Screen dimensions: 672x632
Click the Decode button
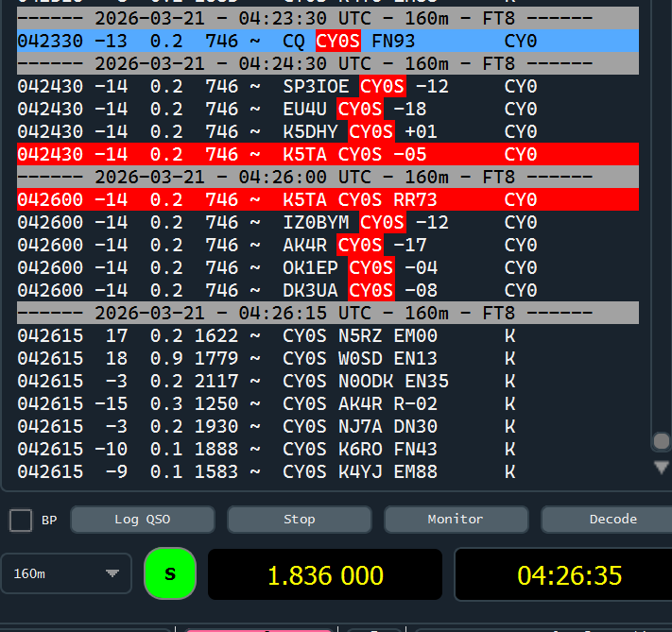tap(609, 520)
